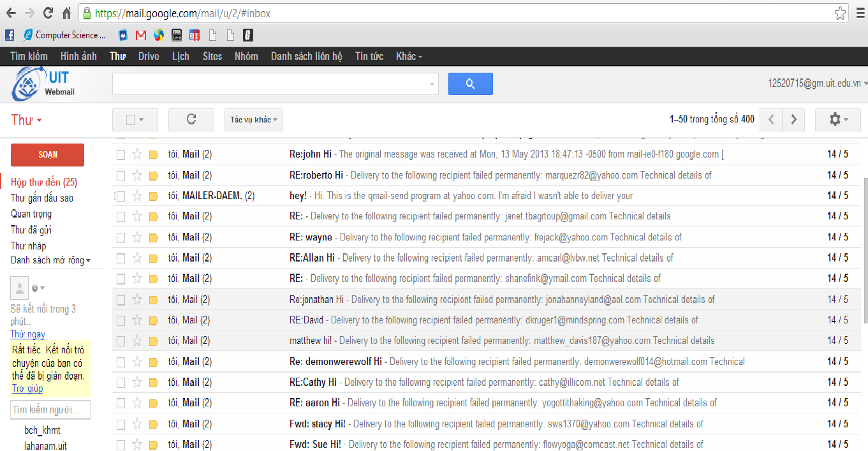The image size is (868, 451).
Task: Open "Lịch" from the Google navigation bar
Action: coord(180,56)
